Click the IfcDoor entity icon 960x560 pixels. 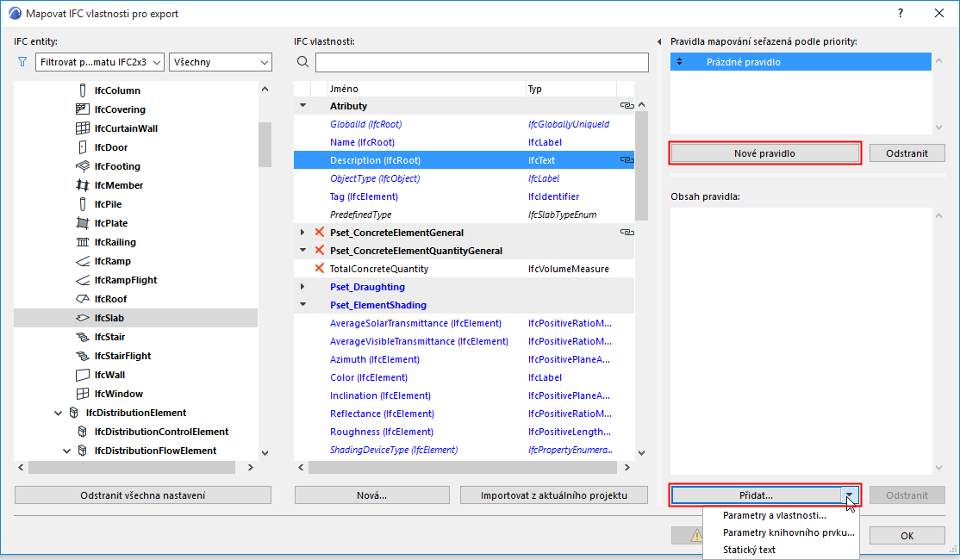83,147
